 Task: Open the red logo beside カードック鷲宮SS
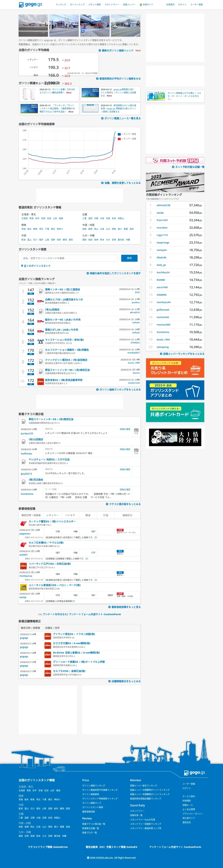point(23,523)
